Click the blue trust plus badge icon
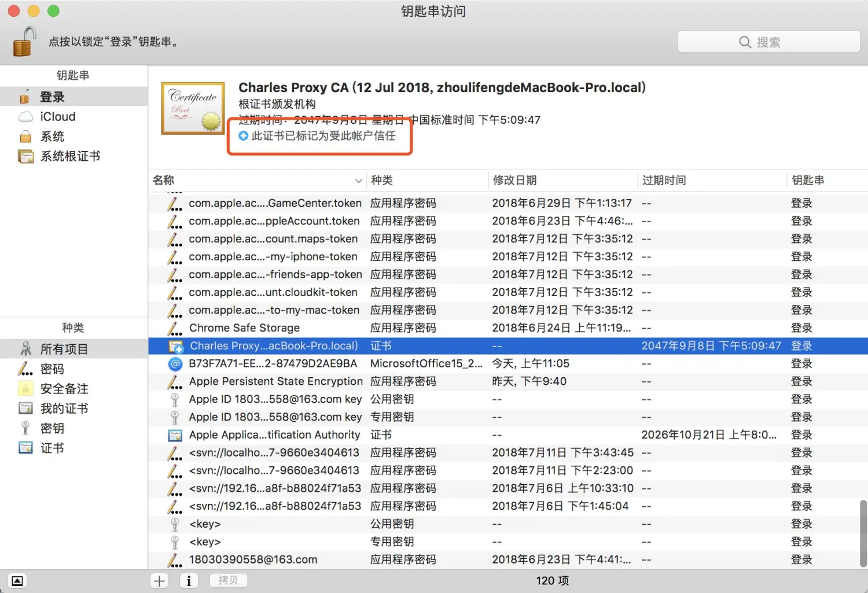Screen dimensions: 868x593 click(244, 135)
